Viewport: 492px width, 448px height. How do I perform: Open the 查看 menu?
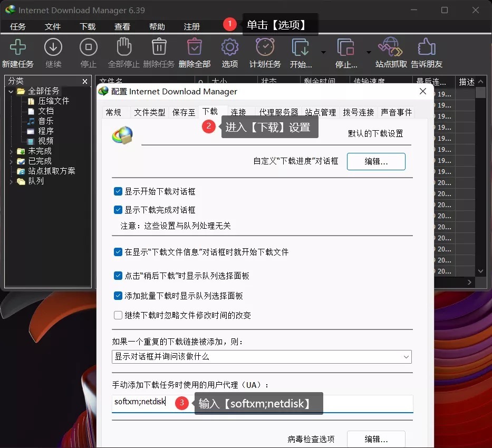[x=122, y=26]
